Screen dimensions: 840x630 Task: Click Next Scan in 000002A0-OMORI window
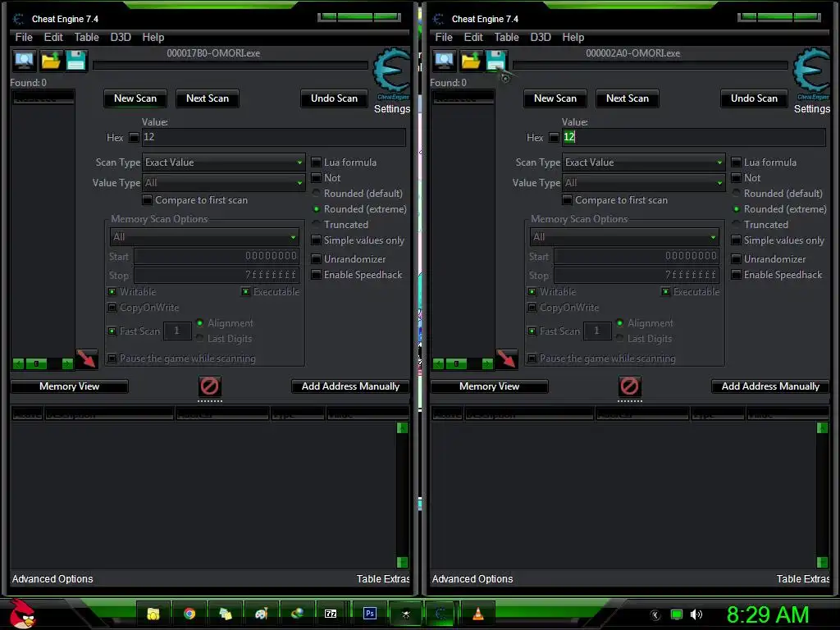628,98
